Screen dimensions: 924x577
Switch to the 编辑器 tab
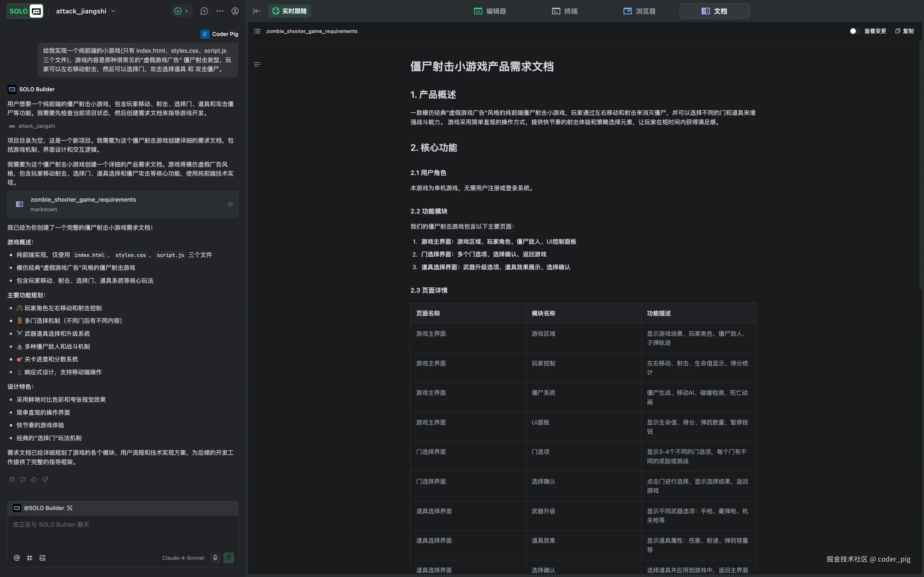[x=490, y=11]
